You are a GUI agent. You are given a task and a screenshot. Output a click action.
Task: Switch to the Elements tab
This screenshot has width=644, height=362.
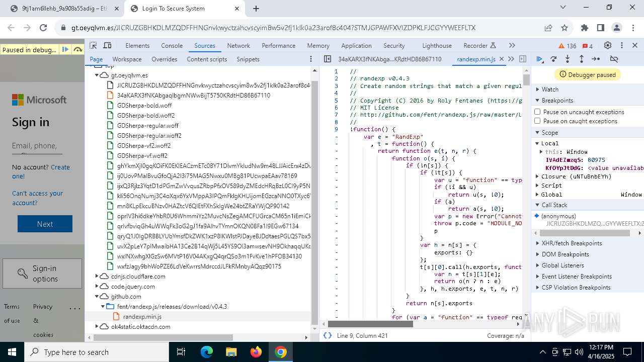137,45
